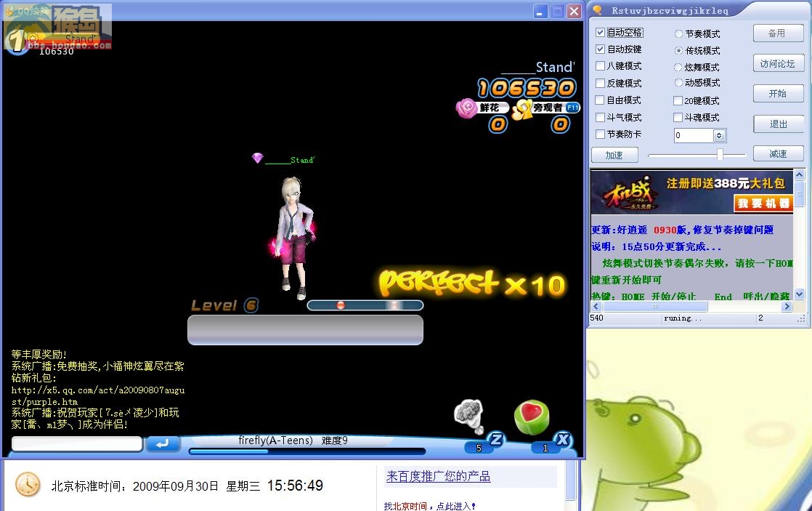Enable the 自由模式 checkbox
812x511 pixels.
pos(600,100)
